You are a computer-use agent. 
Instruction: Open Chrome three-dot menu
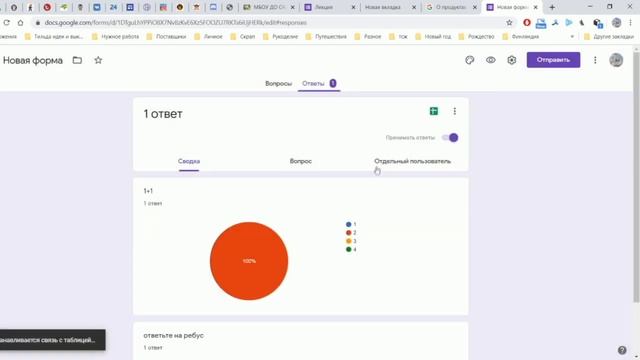pos(631,23)
